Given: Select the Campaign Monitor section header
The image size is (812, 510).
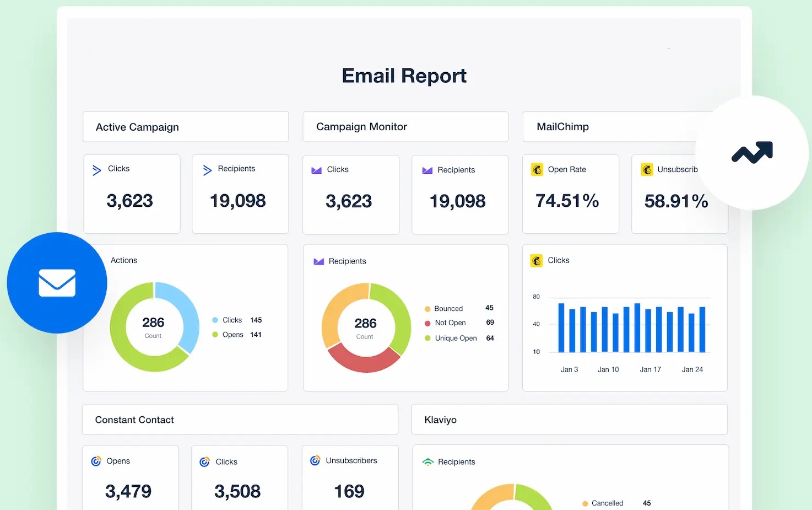Looking at the screenshot, I should click(405, 127).
